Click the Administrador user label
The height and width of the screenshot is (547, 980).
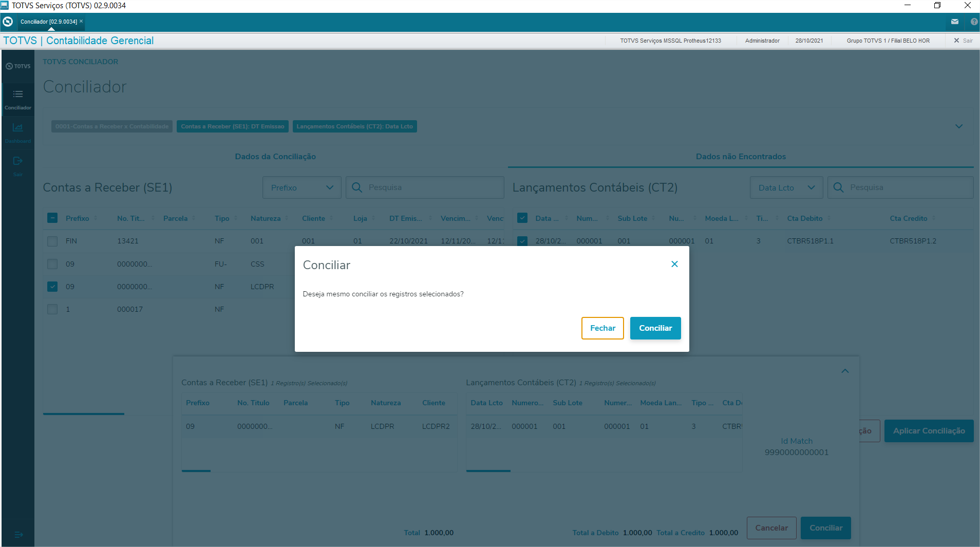762,41
